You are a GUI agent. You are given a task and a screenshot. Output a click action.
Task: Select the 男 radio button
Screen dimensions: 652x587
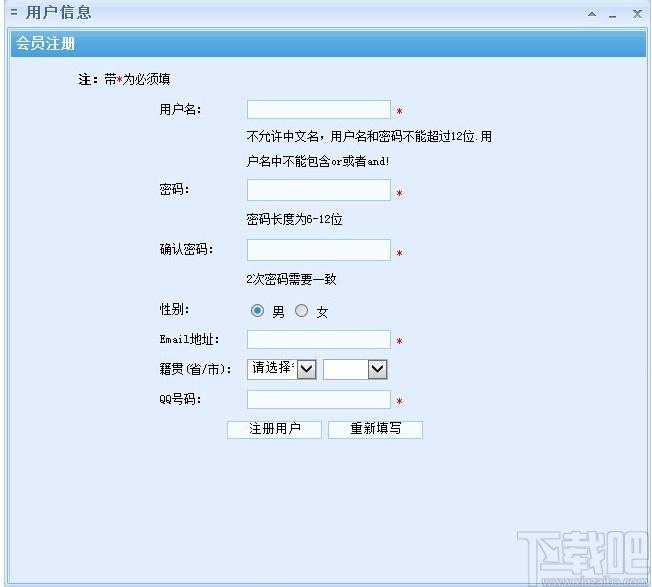[257, 311]
